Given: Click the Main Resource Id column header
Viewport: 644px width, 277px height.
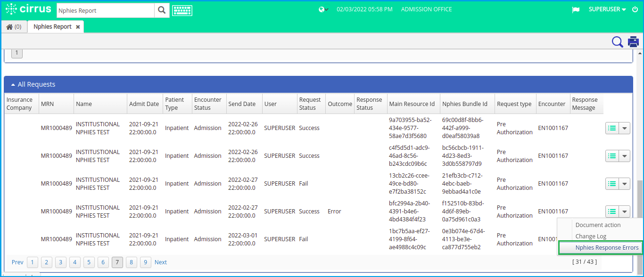Looking at the screenshot, I should (x=413, y=104).
